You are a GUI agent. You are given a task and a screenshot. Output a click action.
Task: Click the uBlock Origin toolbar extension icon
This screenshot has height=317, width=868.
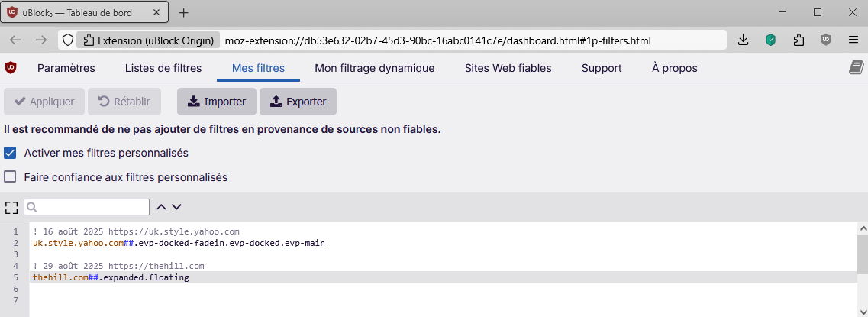(x=826, y=40)
